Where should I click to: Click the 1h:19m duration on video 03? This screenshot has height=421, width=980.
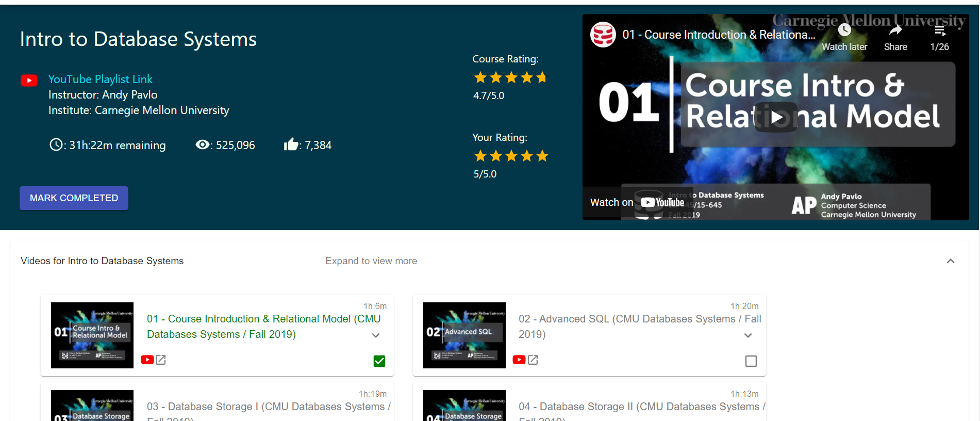click(x=373, y=394)
